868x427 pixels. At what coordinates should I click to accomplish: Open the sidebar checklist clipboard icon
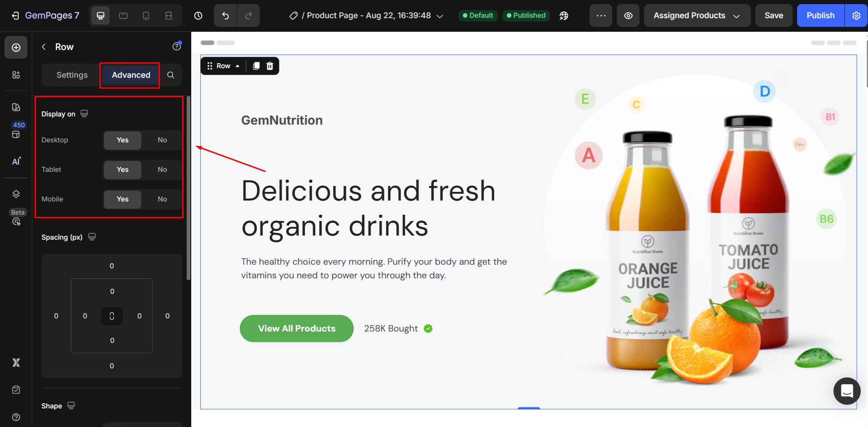[x=16, y=390]
